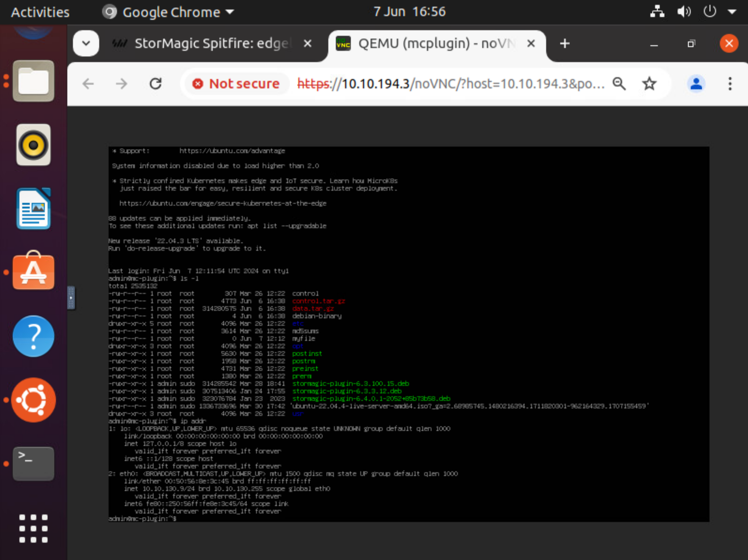748x560 pixels.
Task: Click the stormagic-plugin-6.3.100.15.deb filename
Action: pos(350,384)
